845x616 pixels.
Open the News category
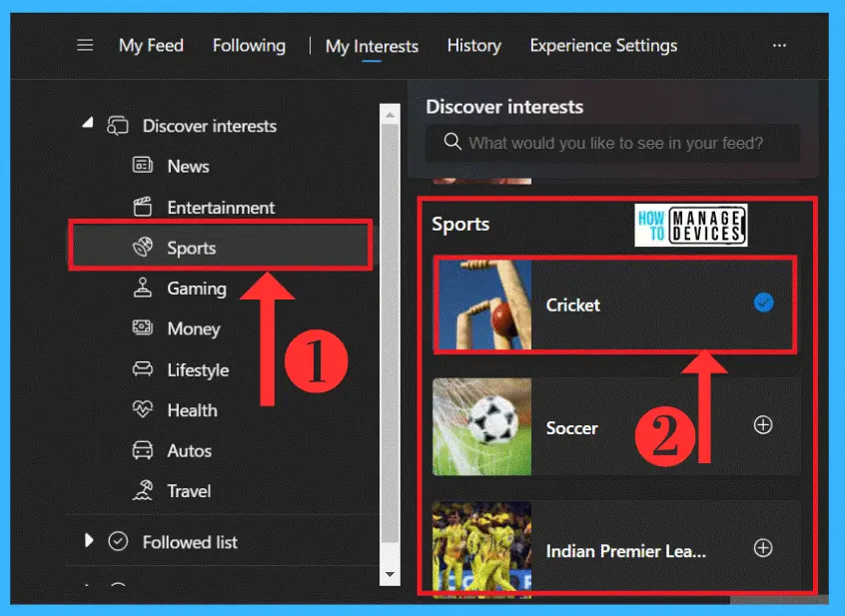tap(188, 167)
